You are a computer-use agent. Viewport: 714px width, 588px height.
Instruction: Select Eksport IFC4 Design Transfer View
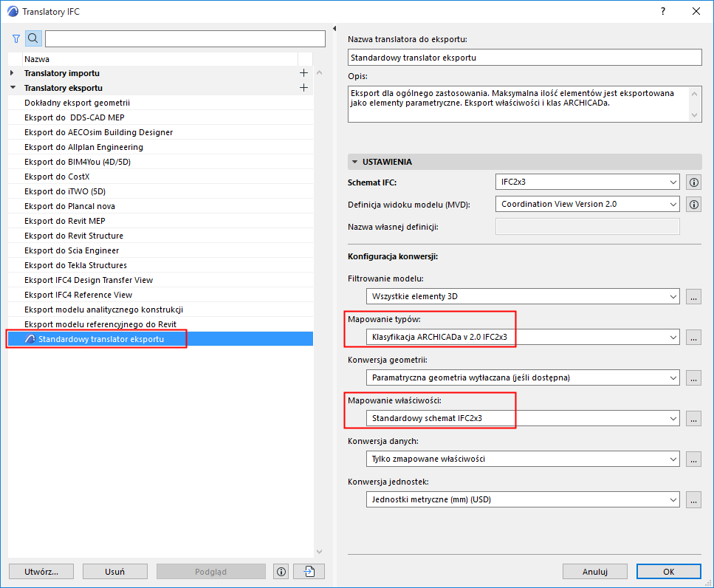pyautogui.click(x=160, y=280)
